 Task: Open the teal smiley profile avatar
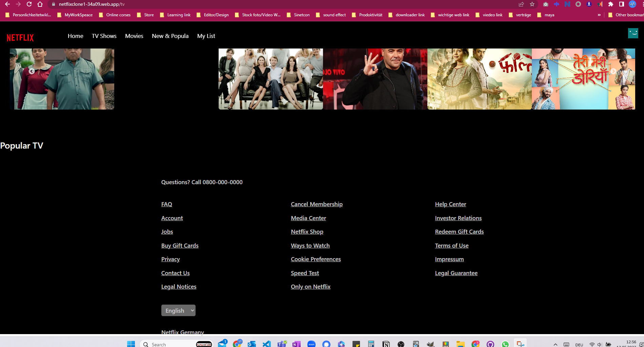coord(633,33)
